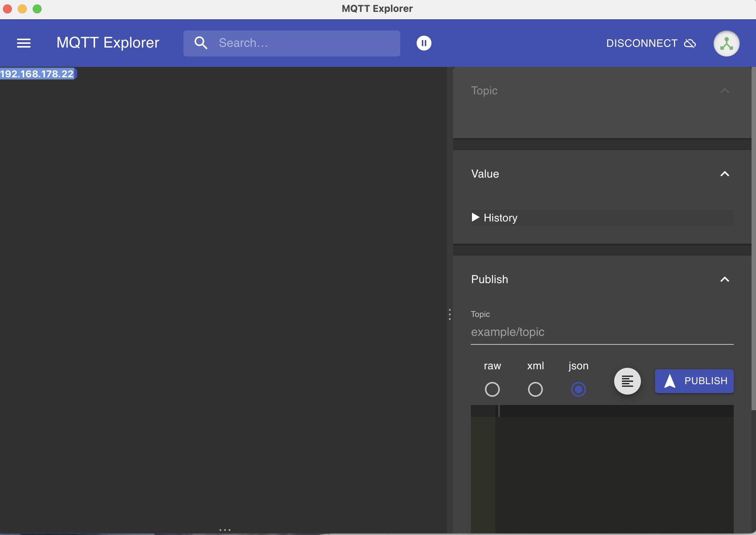Screen dimensions: 756x535
Task: Click inside the Search field
Action: 304,43
